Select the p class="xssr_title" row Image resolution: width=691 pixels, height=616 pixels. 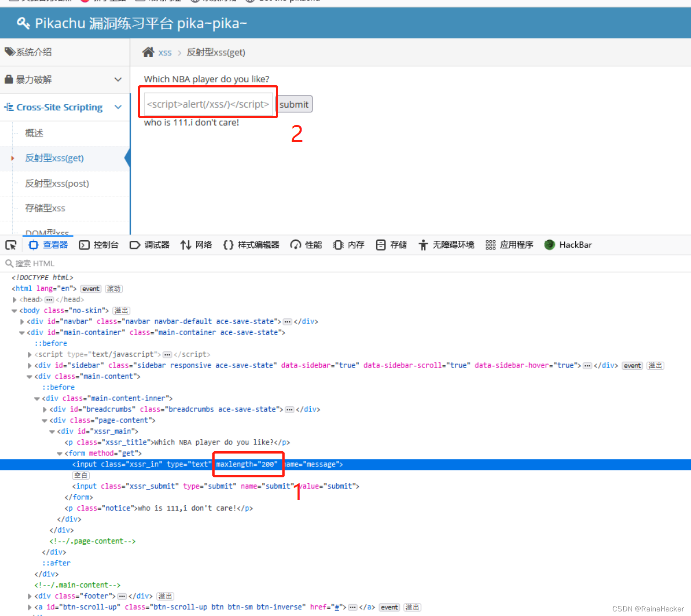click(x=177, y=443)
